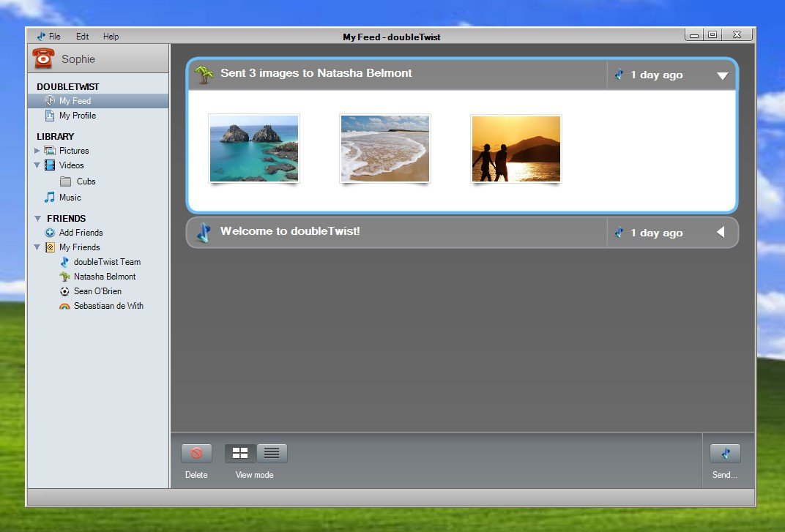785x532 pixels.
Task: Select friend Sean O'Brien
Action: pyautogui.click(x=97, y=291)
